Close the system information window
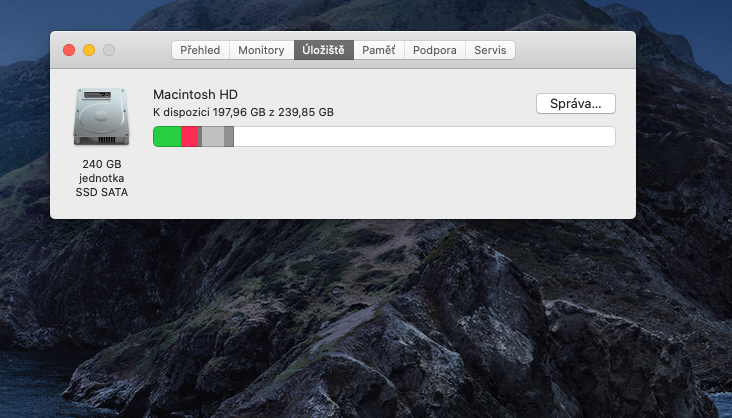This screenshot has height=418, width=732. 69,50
